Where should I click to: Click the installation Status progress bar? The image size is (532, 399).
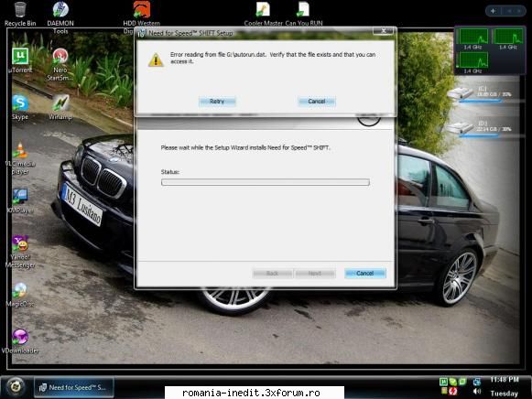(x=266, y=182)
